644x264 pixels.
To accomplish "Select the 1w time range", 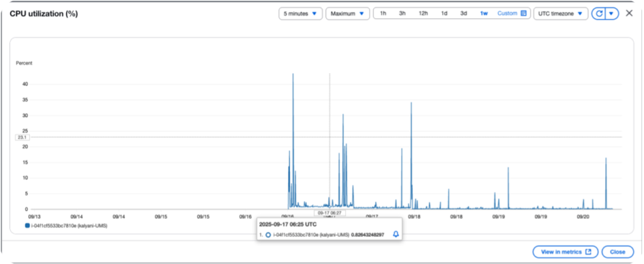I will pyautogui.click(x=484, y=13).
